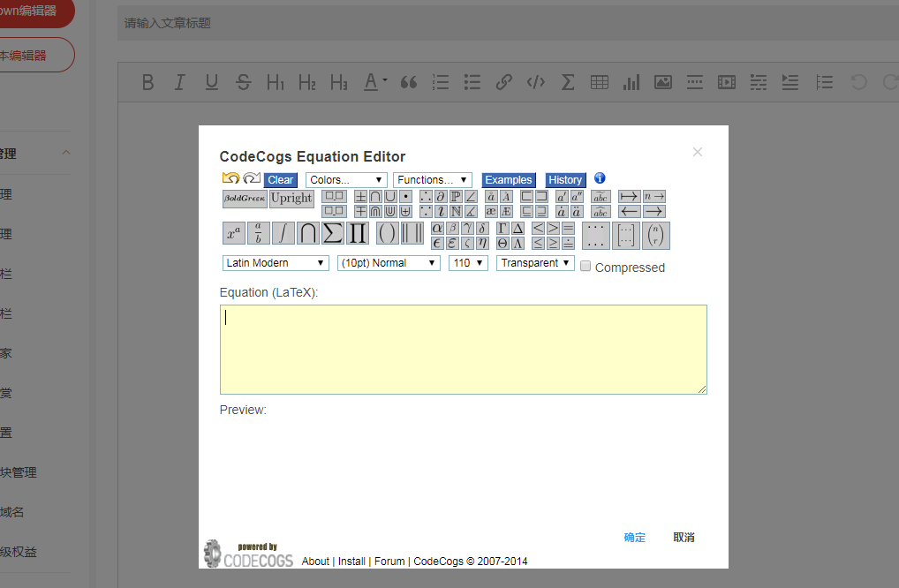Viewport: 899px width, 588px height.
Task: Close the equation editor dialog
Action: coord(697,152)
